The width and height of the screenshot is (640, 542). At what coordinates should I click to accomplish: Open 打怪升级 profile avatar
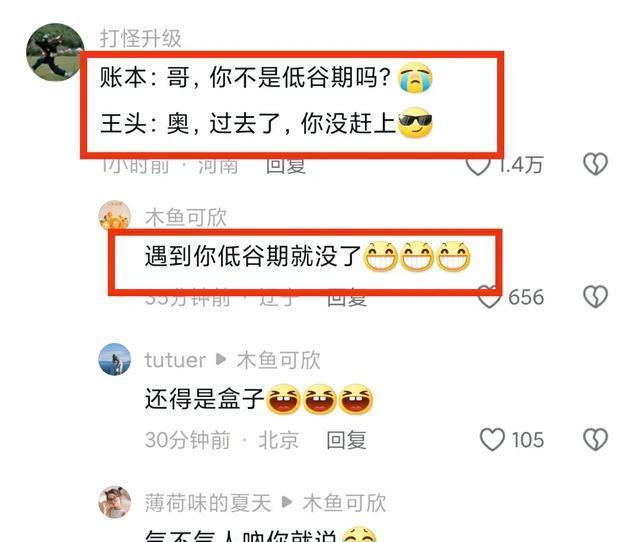point(55,52)
